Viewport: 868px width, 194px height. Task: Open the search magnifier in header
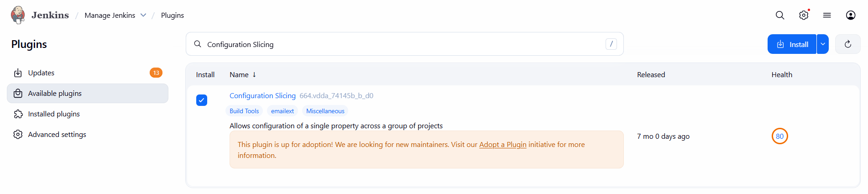(780, 15)
